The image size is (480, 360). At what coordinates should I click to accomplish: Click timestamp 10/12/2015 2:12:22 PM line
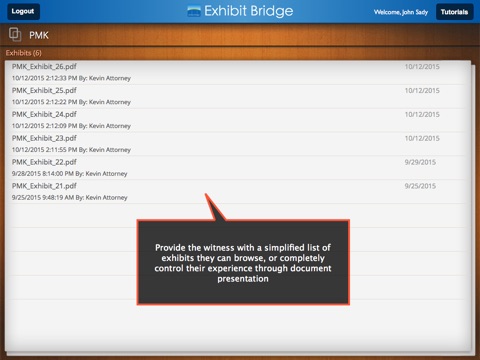coord(71,102)
